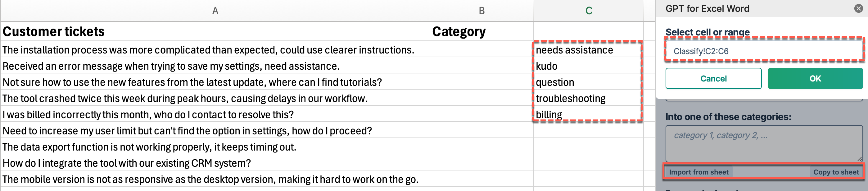Click Copy to sheet
This screenshot has height=191, width=868.
[x=836, y=172]
